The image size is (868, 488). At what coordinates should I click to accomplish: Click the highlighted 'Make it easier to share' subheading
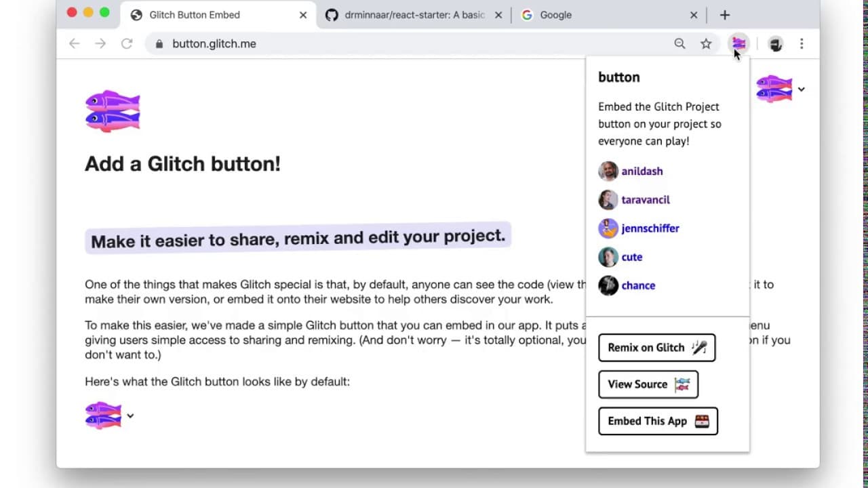tap(298, 238)
